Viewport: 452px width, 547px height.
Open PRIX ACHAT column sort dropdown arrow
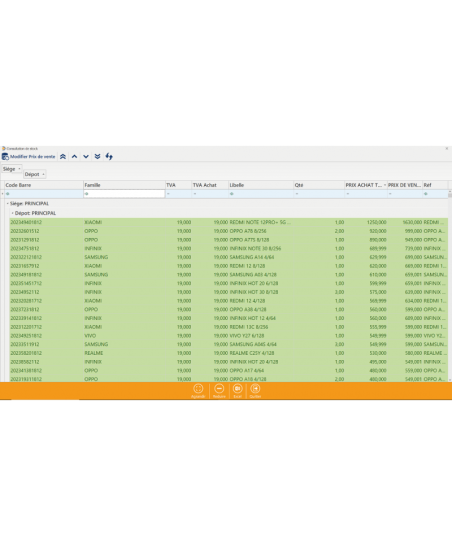tap(385, 185)
